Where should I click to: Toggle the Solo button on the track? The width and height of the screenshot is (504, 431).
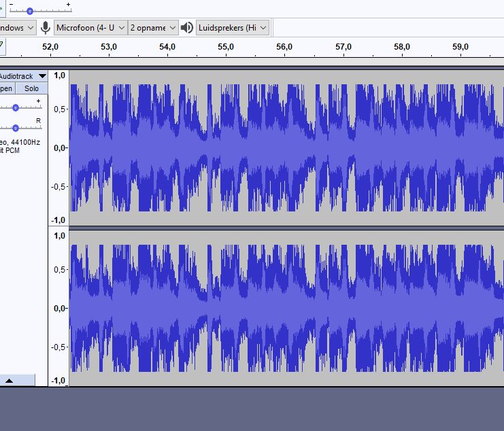point(31,88)
